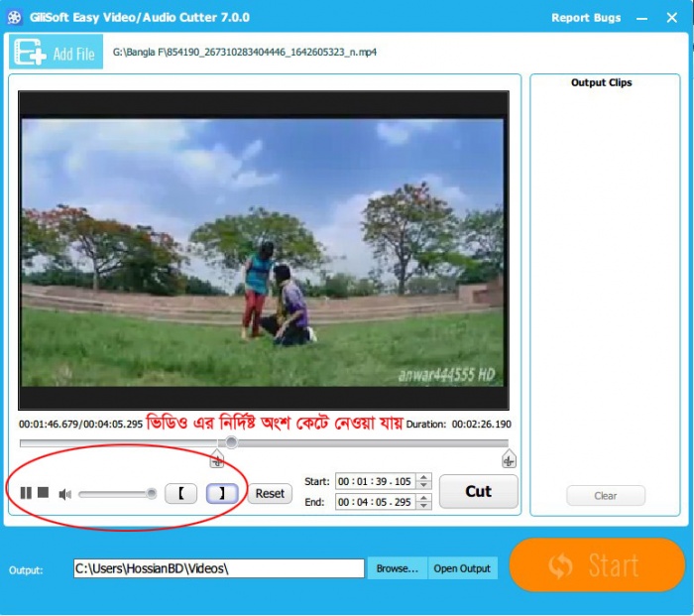Decrease the Start time with down arrow
694x616 pixels.
point(424,485)
